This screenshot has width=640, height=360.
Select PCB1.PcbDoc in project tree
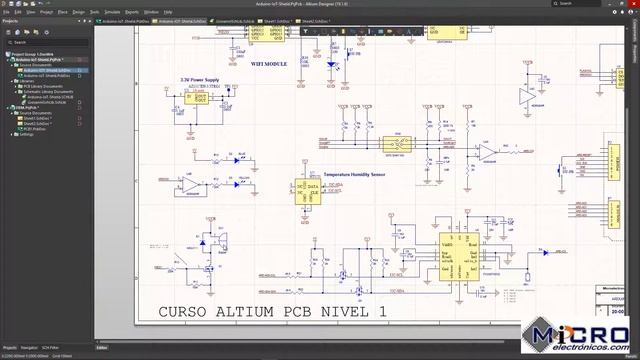[34, 129]
